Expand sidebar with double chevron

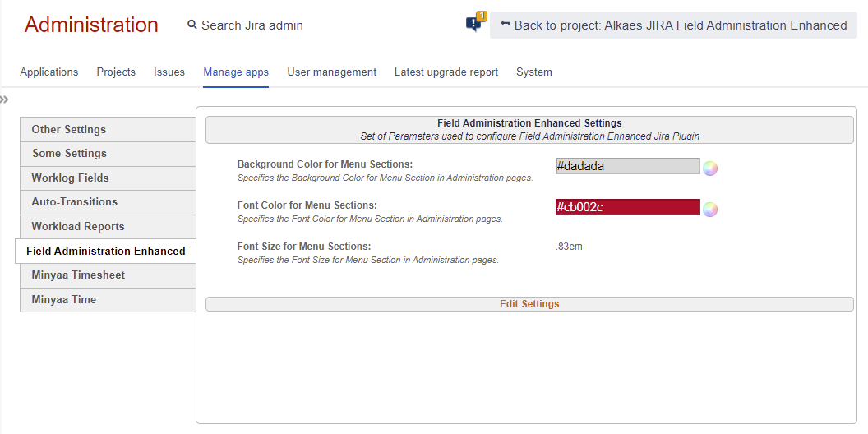pos(4,99)
